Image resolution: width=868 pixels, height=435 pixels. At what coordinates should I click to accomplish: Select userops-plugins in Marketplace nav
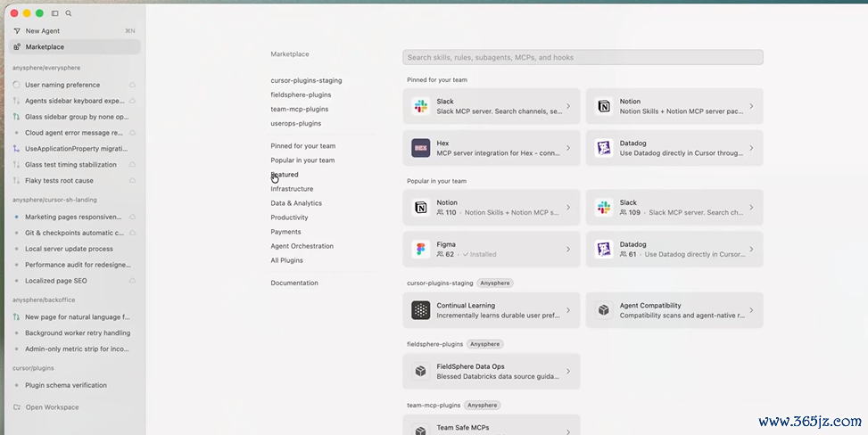(x=295, y=123)
